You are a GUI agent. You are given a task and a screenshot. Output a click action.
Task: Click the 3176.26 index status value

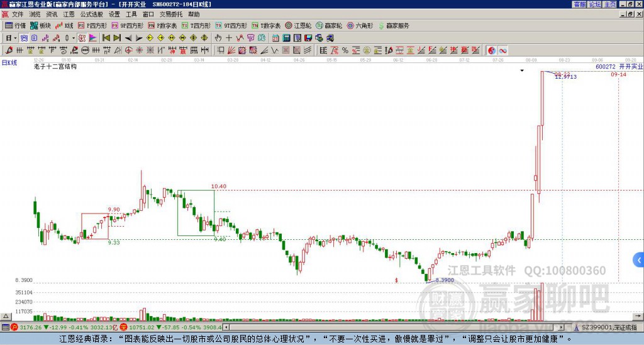point(31,327)
